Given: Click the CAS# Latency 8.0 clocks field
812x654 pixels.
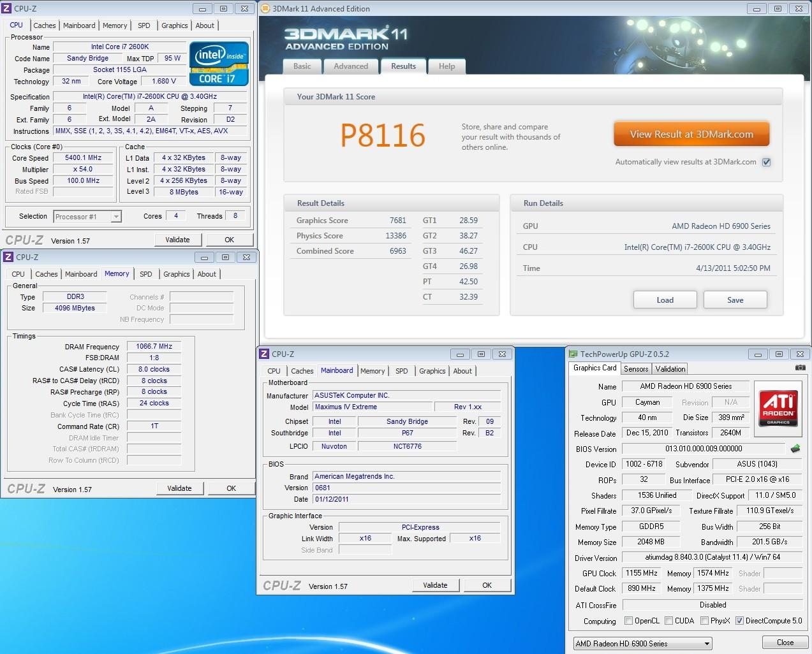Looking at the screenshot, I should point(154,370).
